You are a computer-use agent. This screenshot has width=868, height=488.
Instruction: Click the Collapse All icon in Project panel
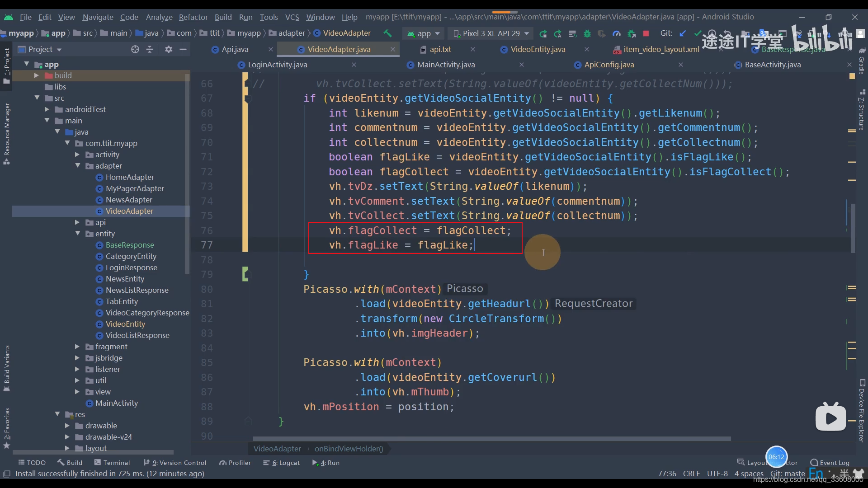point(150,49)
